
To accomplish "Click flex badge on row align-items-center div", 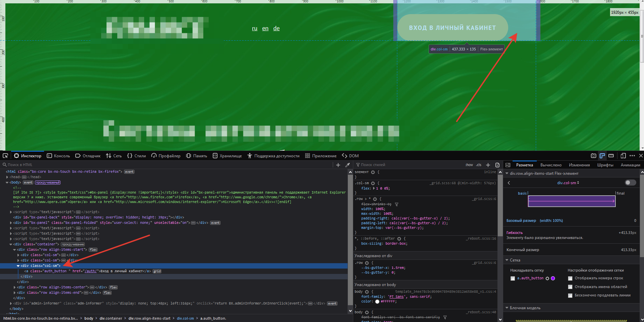I will 113,287.
